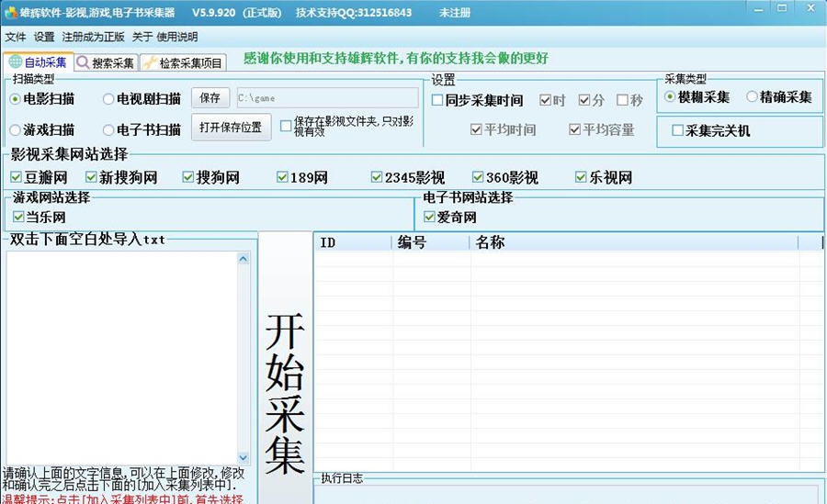This screenshot has height=504, width=827.
Task: Enable the 采集完关机 checkbox
Action: tap(678, 130)
